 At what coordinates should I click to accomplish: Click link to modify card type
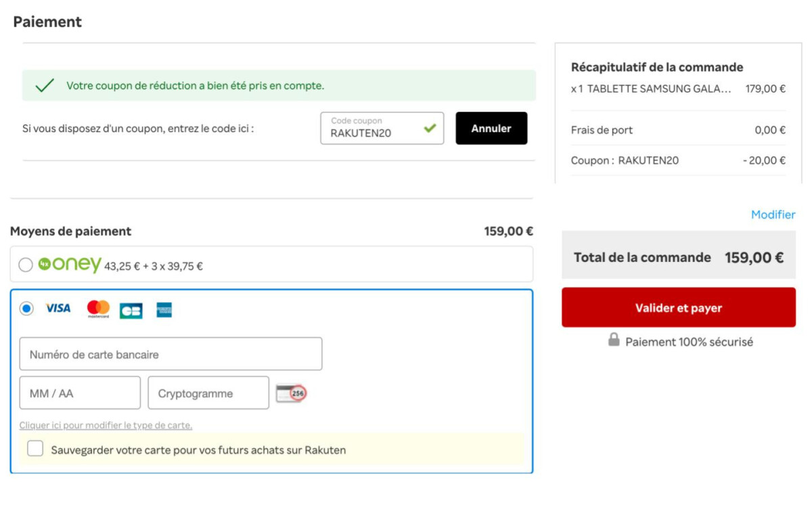(x=106, y=425)
